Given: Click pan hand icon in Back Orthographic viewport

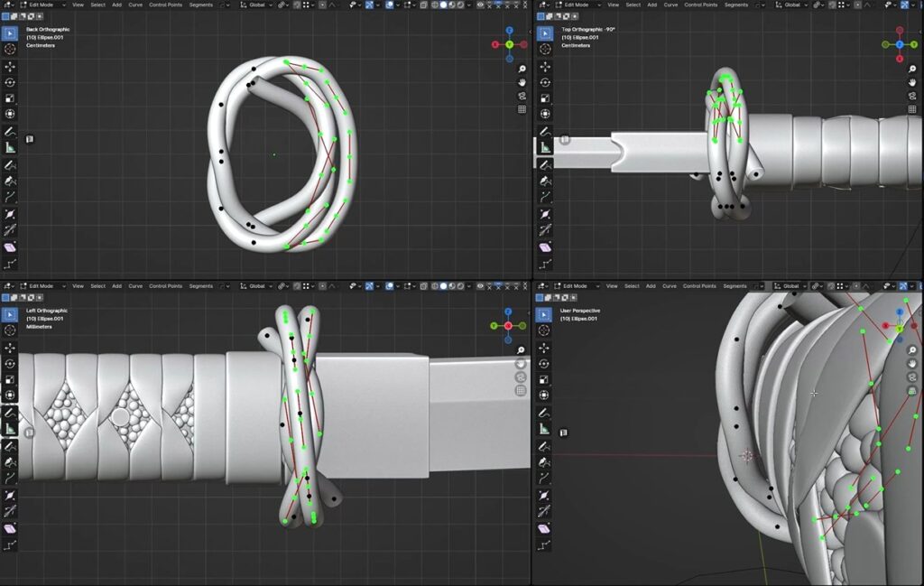Looking at the screenshot, I should click(x=522, y=82).
